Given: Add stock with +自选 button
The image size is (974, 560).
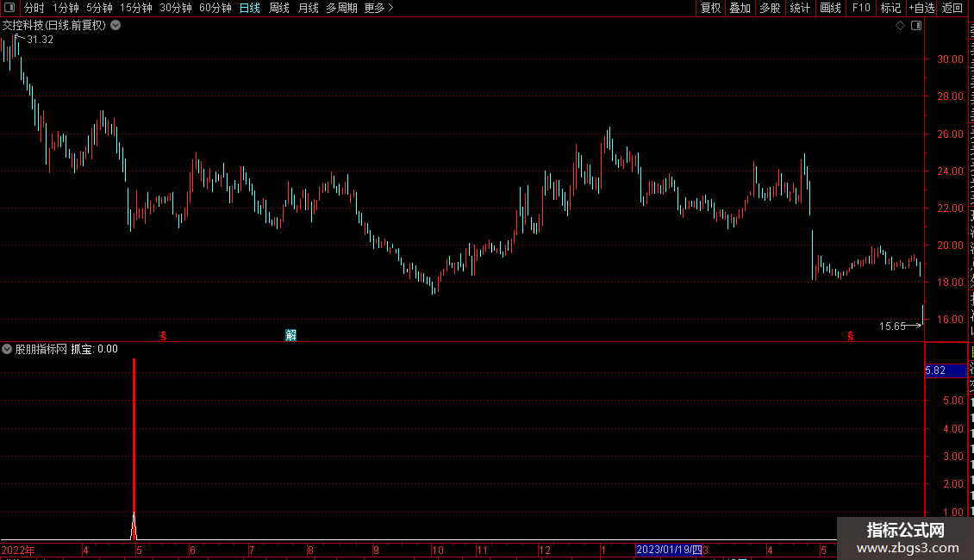Looking at the screenshot, I should click(921, 8).
